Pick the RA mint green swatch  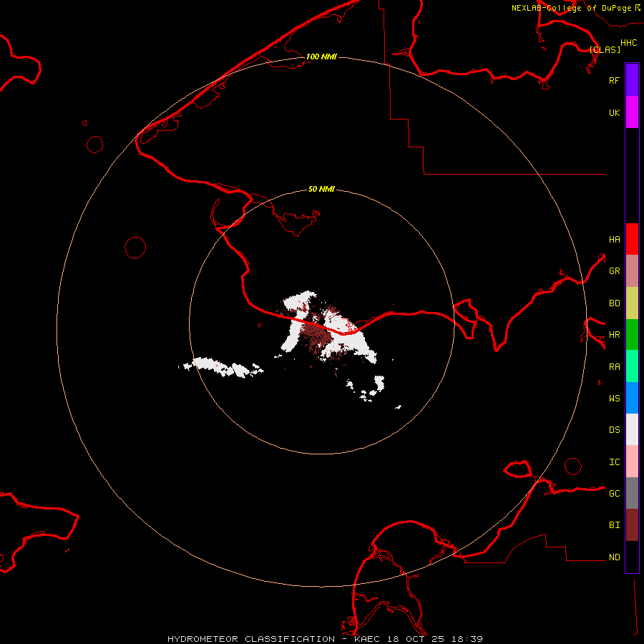tap(632, 366)
